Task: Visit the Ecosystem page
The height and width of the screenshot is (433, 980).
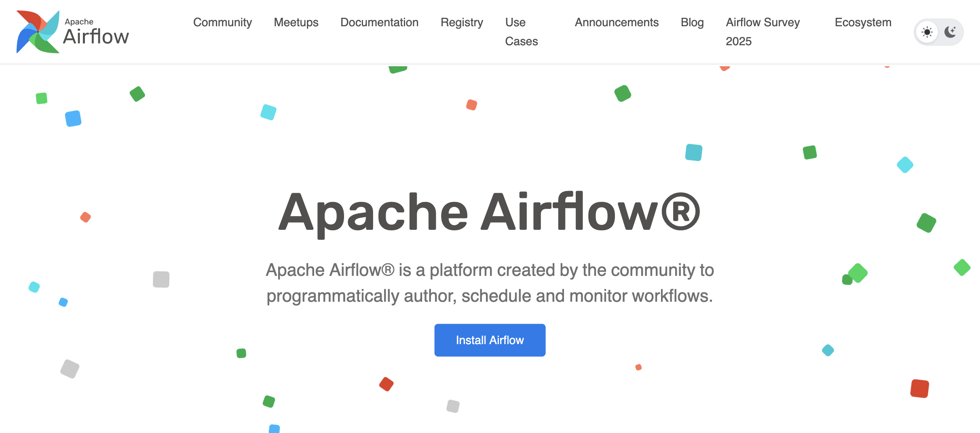Action: tap(863, 22)
